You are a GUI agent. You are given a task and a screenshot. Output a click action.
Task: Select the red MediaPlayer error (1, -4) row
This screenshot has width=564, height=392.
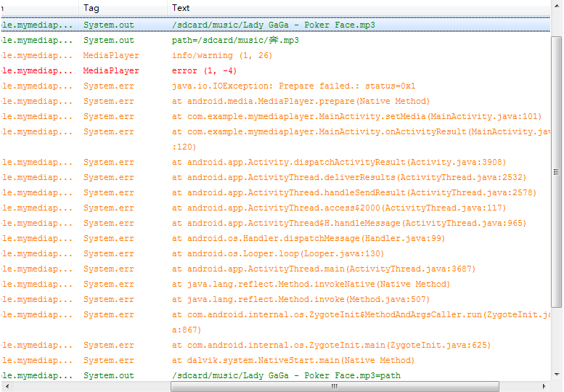click(x=276, y=70)
